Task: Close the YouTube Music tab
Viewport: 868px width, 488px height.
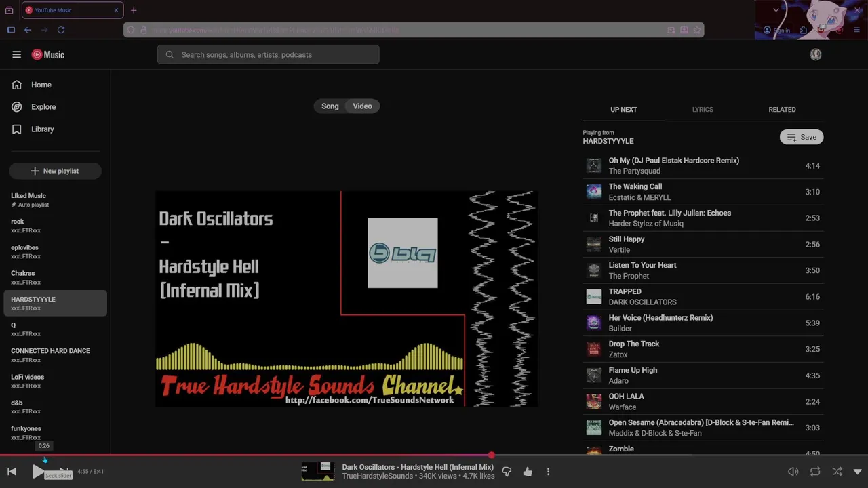Action: [x=116, y=10]
